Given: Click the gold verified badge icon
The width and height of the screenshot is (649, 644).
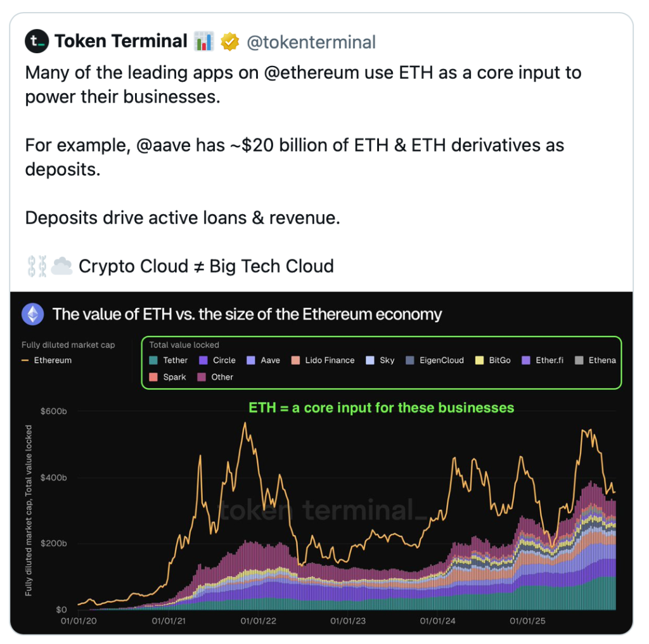Looking at the screenshot, I should coord(229,42).
